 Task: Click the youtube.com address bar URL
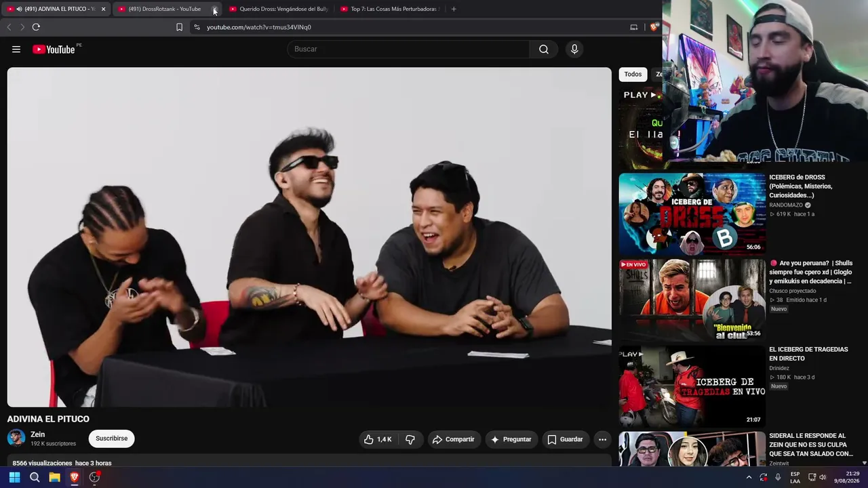pos(259,27)
